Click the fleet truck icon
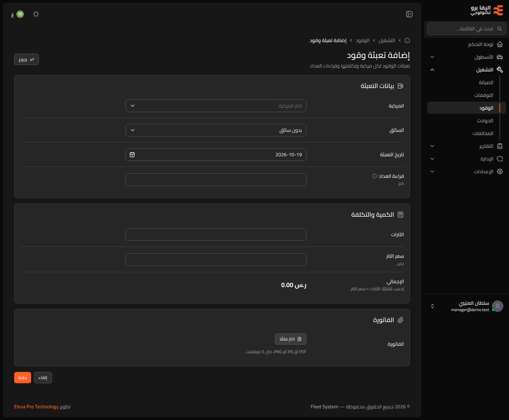Image resolution: width=509 pixels, height=420 pixels. pyautogui.click(x=500, y=57)
